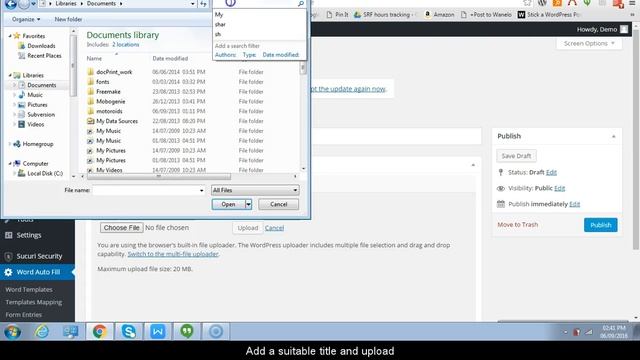Screen dimensions: 640x360
Task: Collapse the Favorites tree group
Action: tap(10, 36)
